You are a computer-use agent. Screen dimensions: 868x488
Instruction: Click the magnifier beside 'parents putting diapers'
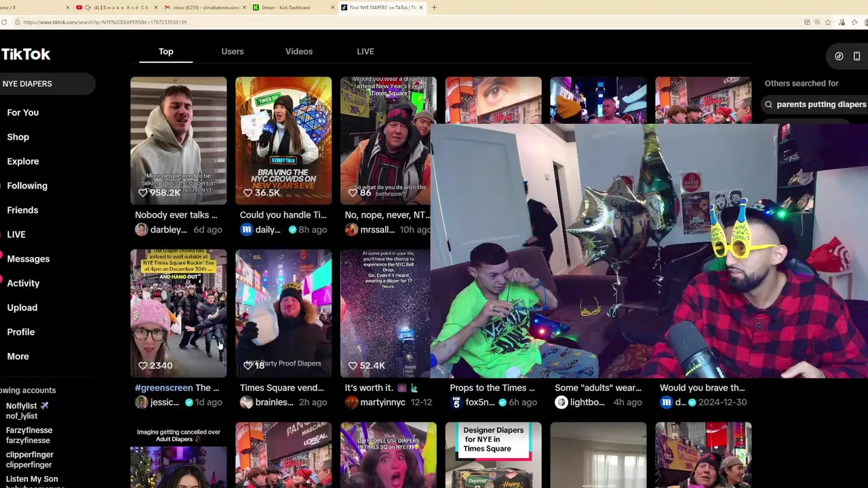pyautogui.click(x=768, y=104)
